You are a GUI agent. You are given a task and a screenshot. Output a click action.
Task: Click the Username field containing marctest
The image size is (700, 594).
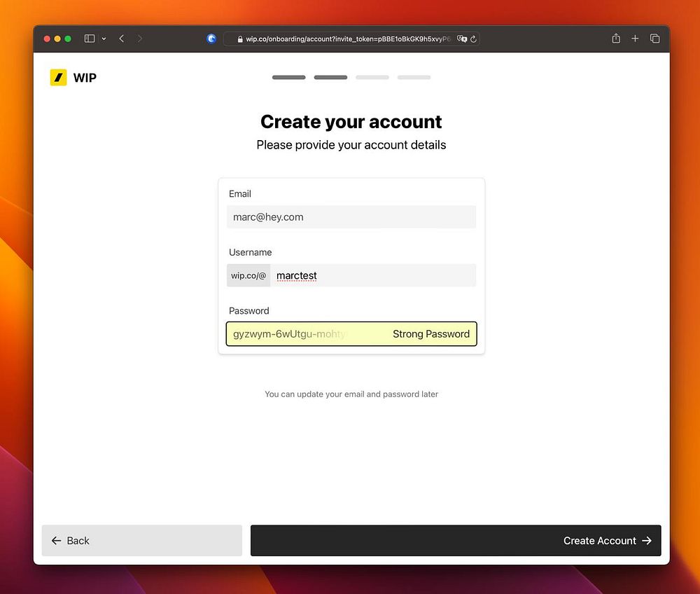pos(373,275)
